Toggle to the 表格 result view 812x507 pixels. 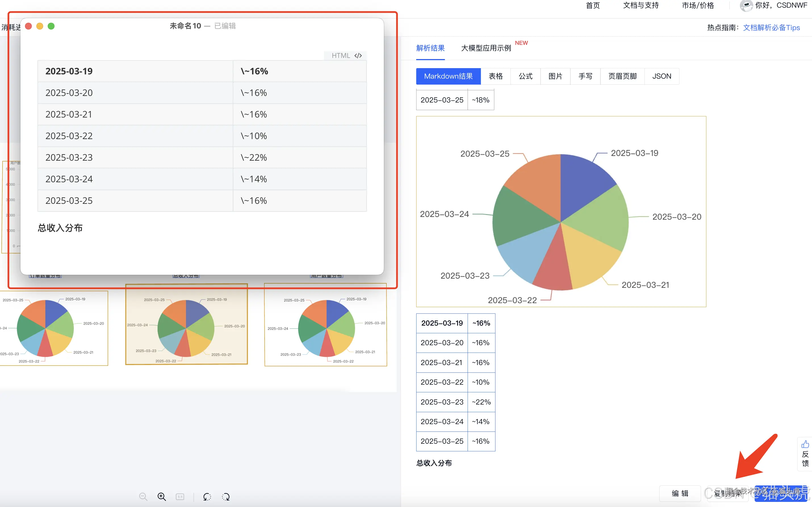(x=496, y=76)
